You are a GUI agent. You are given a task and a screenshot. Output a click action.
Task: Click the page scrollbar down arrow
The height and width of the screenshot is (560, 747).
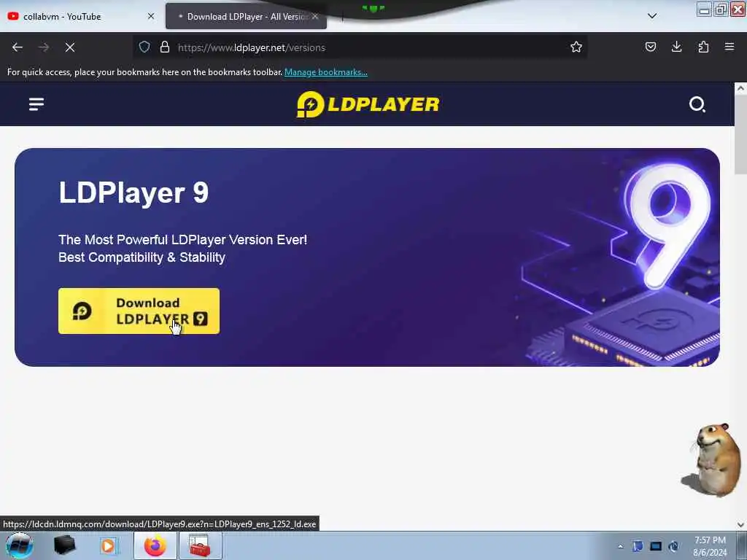(x=740, y=525)
